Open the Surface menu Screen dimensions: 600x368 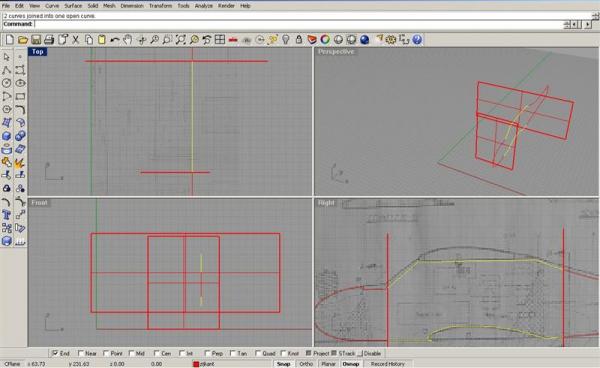(x=73, y=6)
